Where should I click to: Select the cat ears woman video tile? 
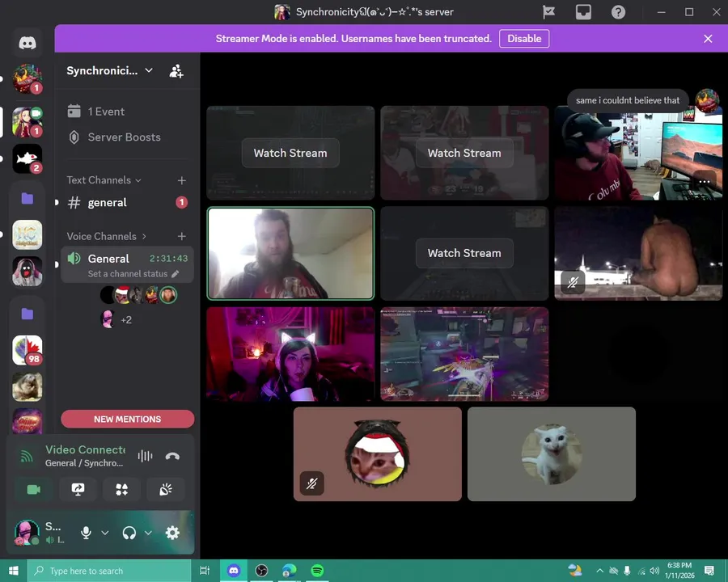[290, 354]
